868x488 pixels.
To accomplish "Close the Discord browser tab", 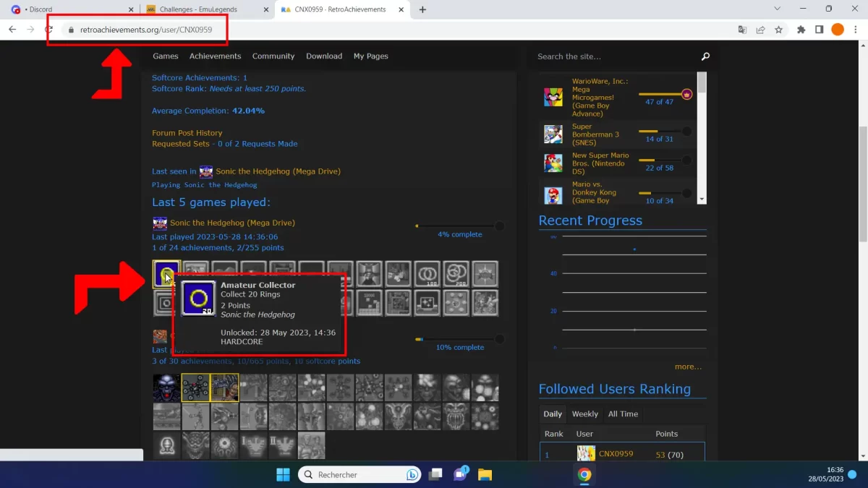I will [131, 9].
